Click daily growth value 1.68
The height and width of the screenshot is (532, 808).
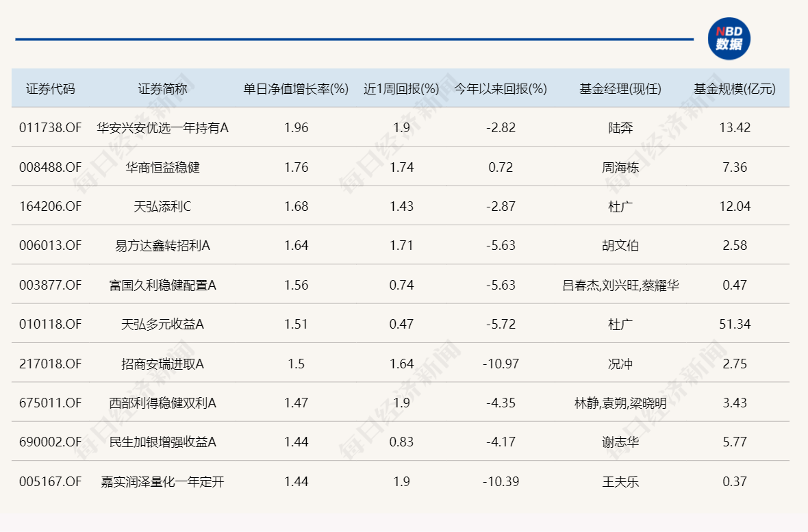pyautogui.click(x=296, y=206)
